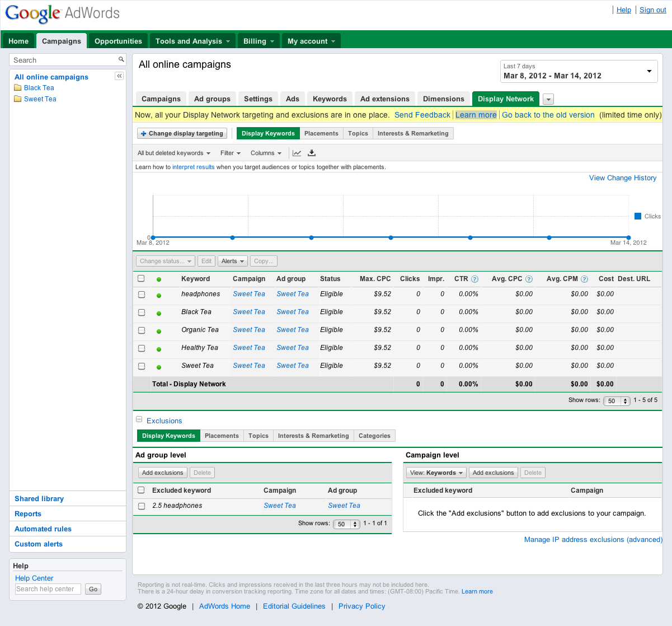Open the Black Tea campaign folder
The width and height of the screenshot is (672, 626).
tap(38, 87)
